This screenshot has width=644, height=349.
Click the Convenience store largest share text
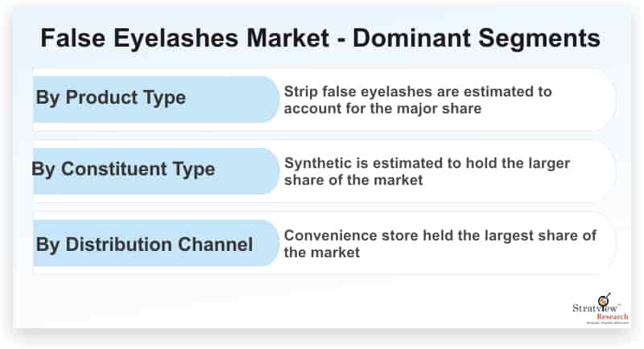[x=440, y=244]
